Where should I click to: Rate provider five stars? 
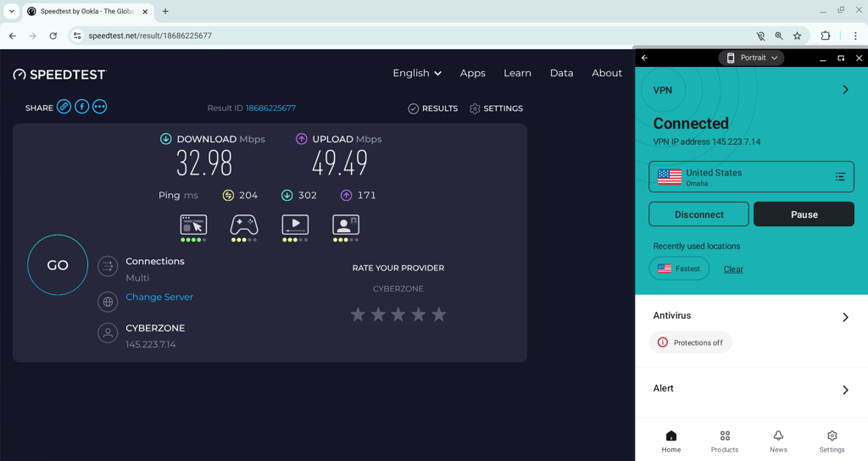tap(439, 314)
